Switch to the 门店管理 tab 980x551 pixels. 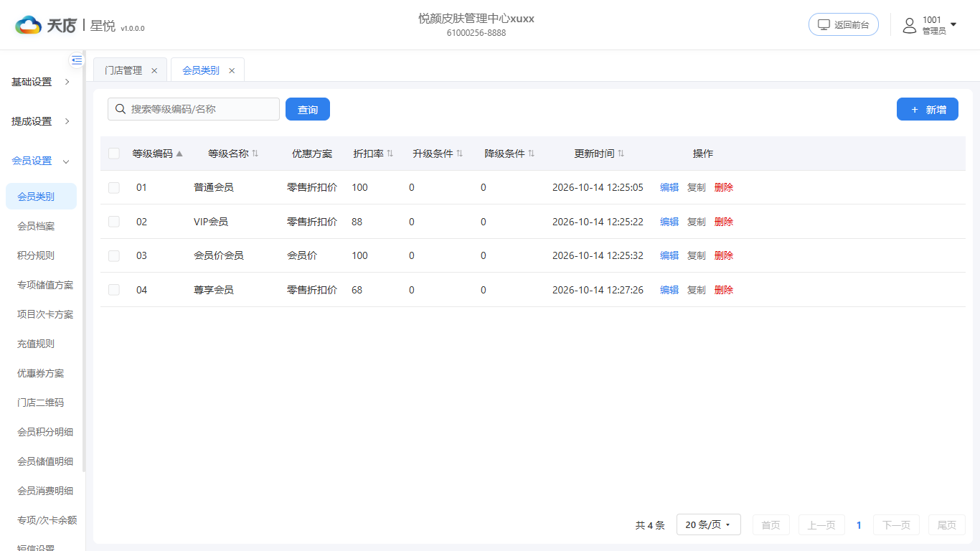(123, 70)
